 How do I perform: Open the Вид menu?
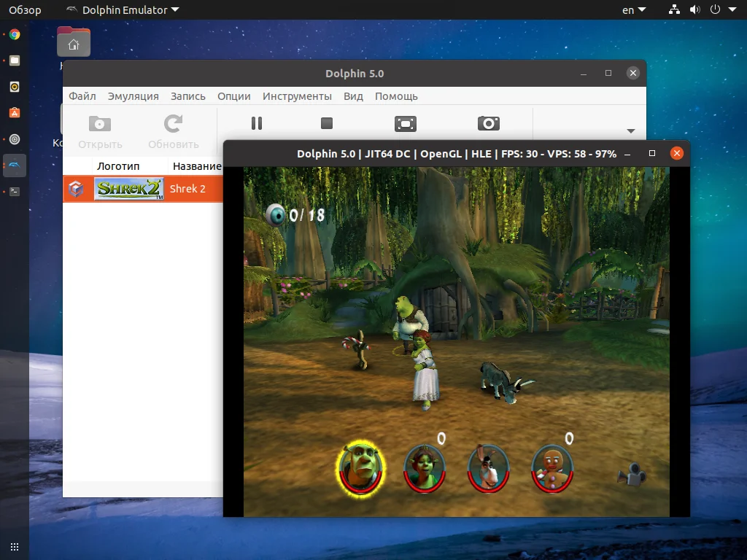(353, 96)
